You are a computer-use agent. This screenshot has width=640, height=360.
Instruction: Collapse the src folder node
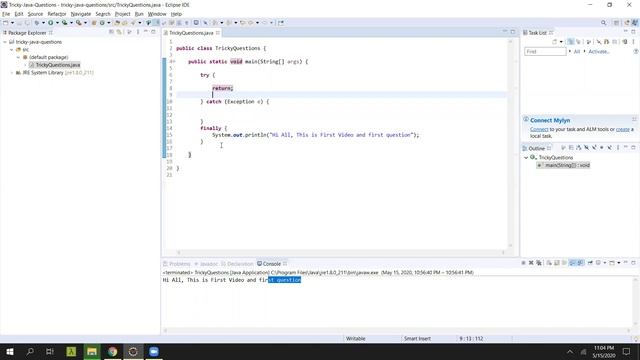point(12,49)
